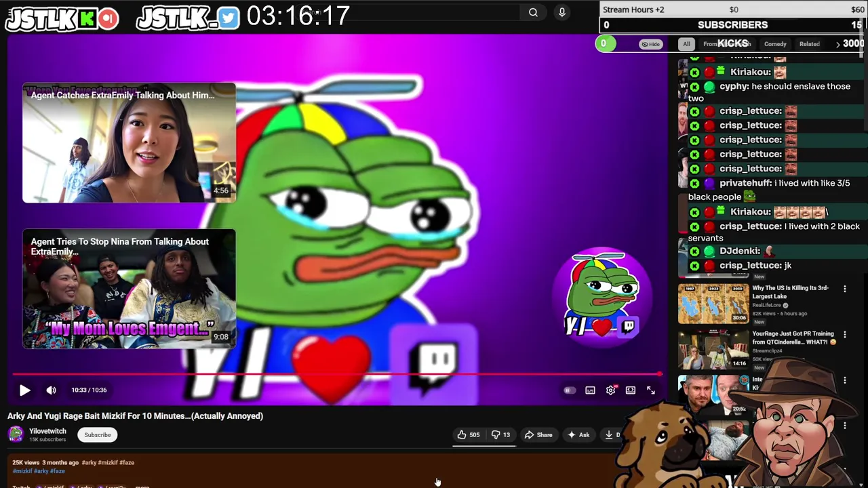The width and height of the screenshot is (868, 488).
Task: Like the video with thumbs up
Action: (469, 435)
